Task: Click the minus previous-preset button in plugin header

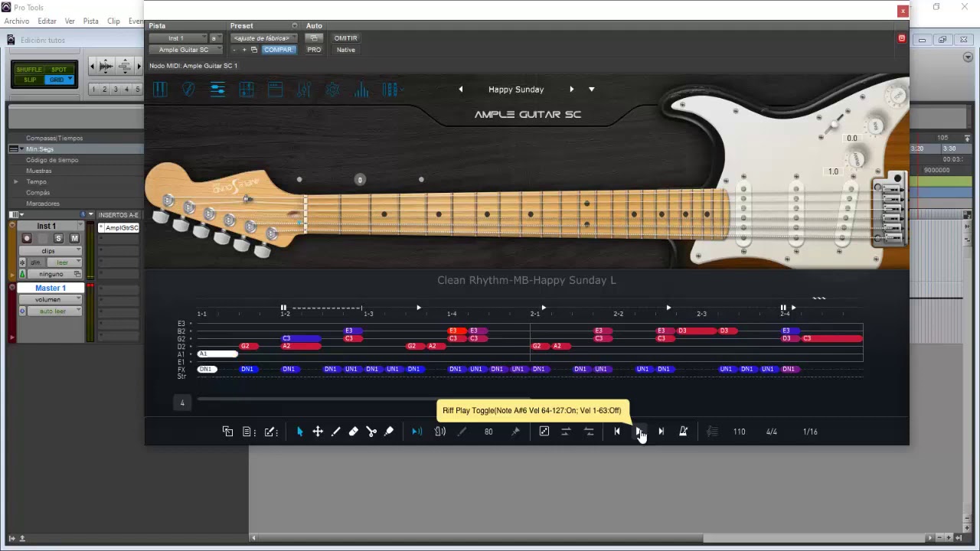Action: pos(234,50)
